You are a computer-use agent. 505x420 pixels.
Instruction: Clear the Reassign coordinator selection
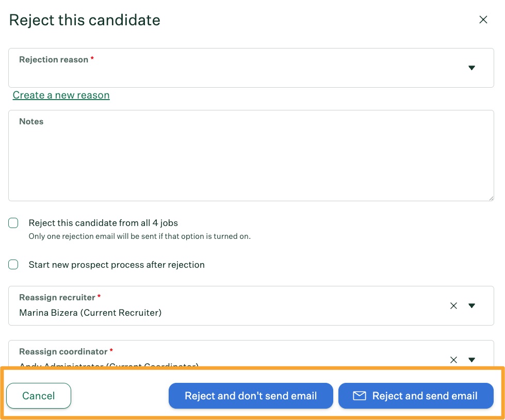tap(453, 360)
